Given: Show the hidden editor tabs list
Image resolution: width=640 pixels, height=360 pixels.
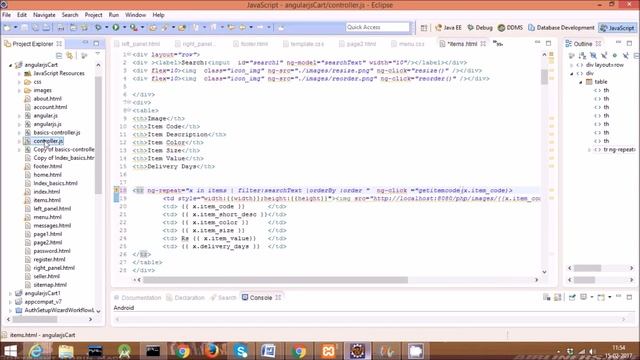Looking at the screenshot, I should point(498,43).
